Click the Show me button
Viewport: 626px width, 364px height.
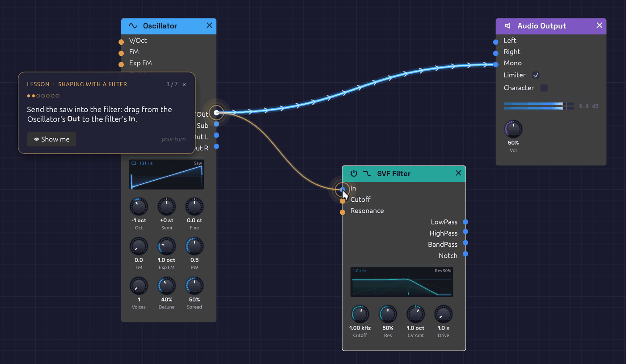[x=51, y=139]
